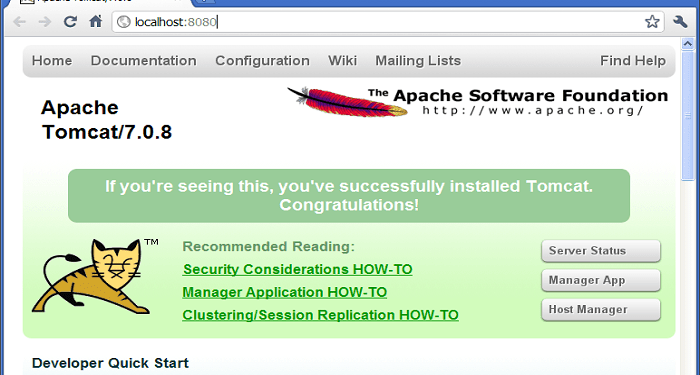Image resolution: width=700 pixels, height=375 pixels.
Task: Open the Home nav item
Action: pyautogui.click(x=52, y=61)
